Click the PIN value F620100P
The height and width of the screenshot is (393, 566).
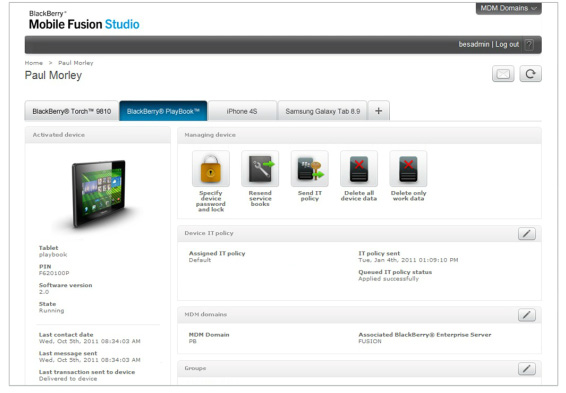click(x=54, y=273)
